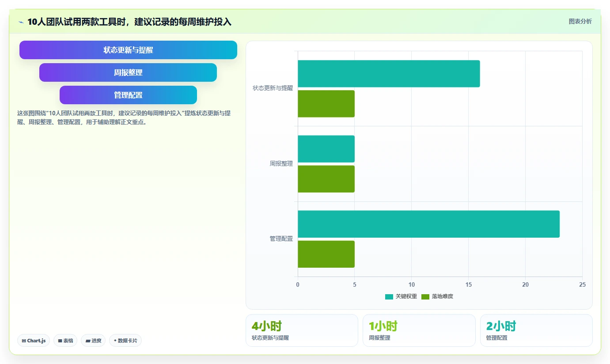This screenshot has width=610, height=364.
Task: Select the 管理配置 funnel bar
Action: point(128,95)
